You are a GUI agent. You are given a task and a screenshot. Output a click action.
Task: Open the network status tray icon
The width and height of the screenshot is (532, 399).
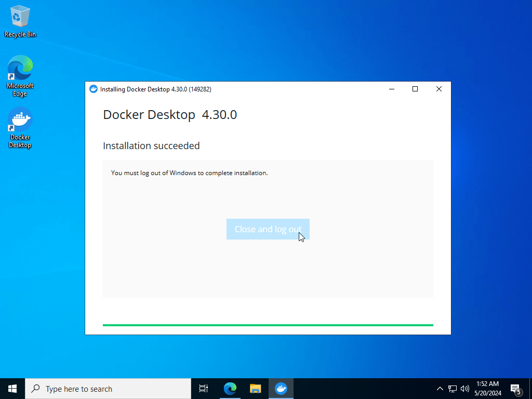click(x=453, y=389)
